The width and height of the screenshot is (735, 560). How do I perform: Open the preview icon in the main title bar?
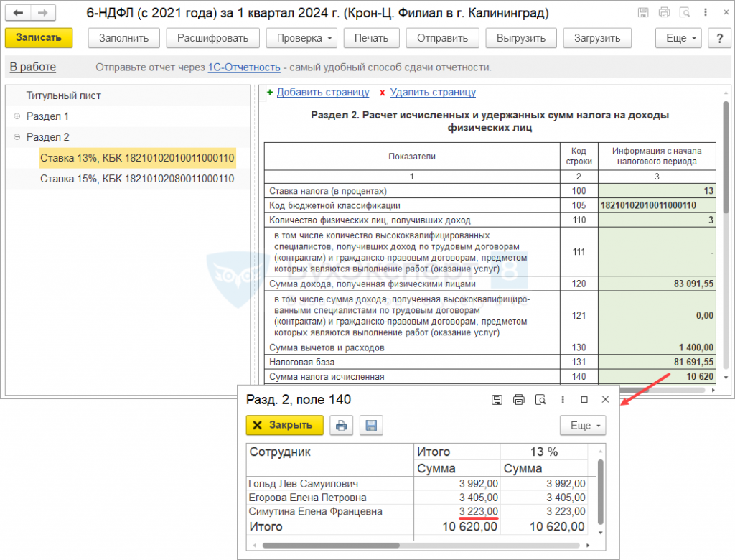(x=685, y=13)
